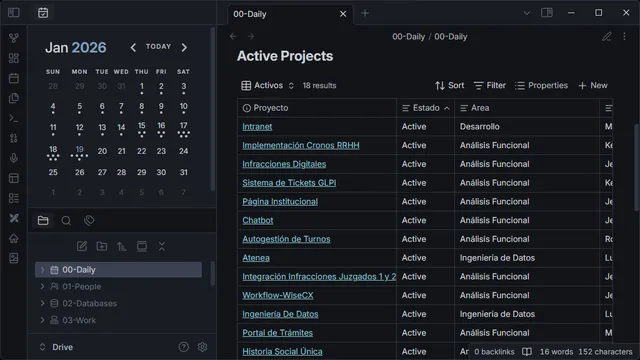Open the calendar tab icon in sidebar header

coord(43,13)
